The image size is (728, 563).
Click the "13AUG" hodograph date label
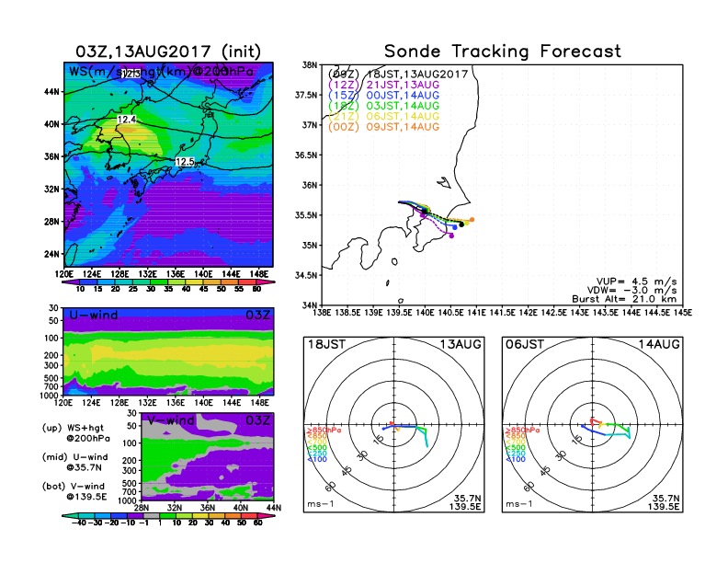(x=461, y=345)
